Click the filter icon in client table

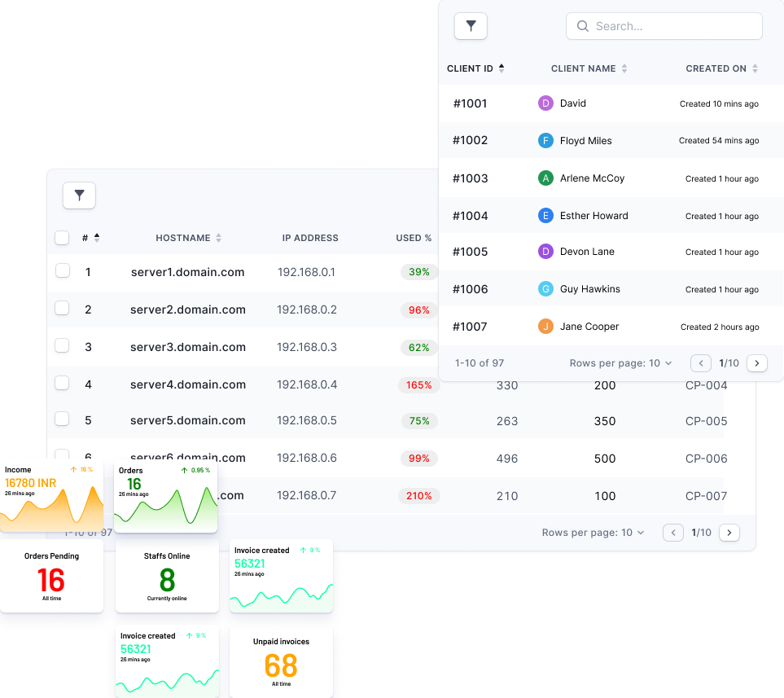pos(471,26)
